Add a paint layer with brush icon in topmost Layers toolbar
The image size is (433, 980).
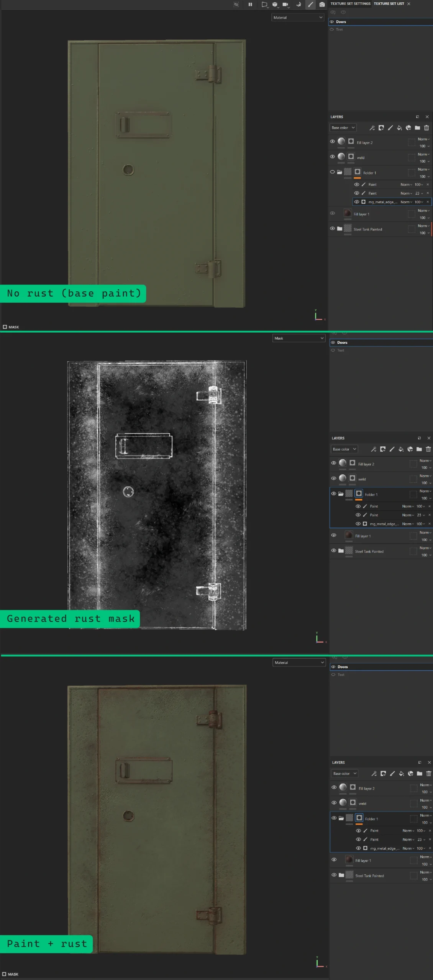(390, 128)
